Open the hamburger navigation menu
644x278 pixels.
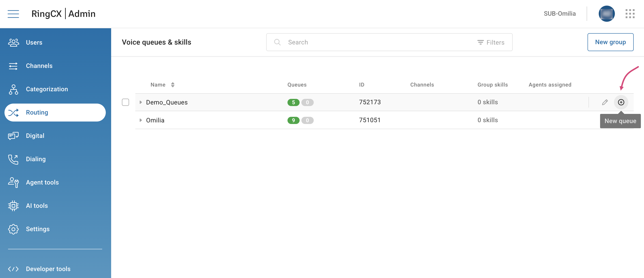coord(13,14)
